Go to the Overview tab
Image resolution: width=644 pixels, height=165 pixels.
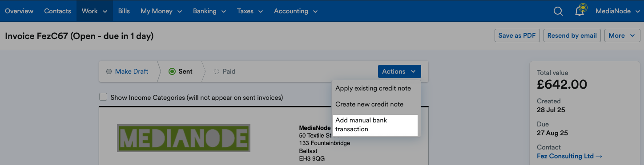point(19,11)
